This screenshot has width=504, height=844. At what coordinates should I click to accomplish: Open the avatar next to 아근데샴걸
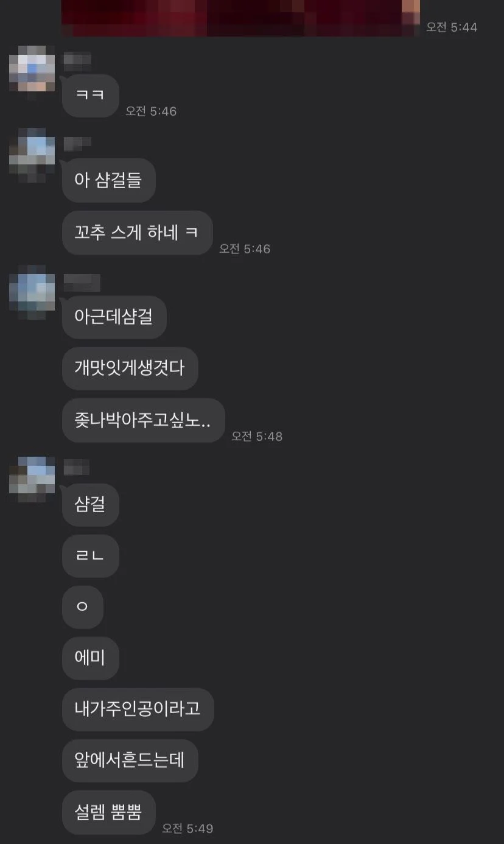[32, 292]
